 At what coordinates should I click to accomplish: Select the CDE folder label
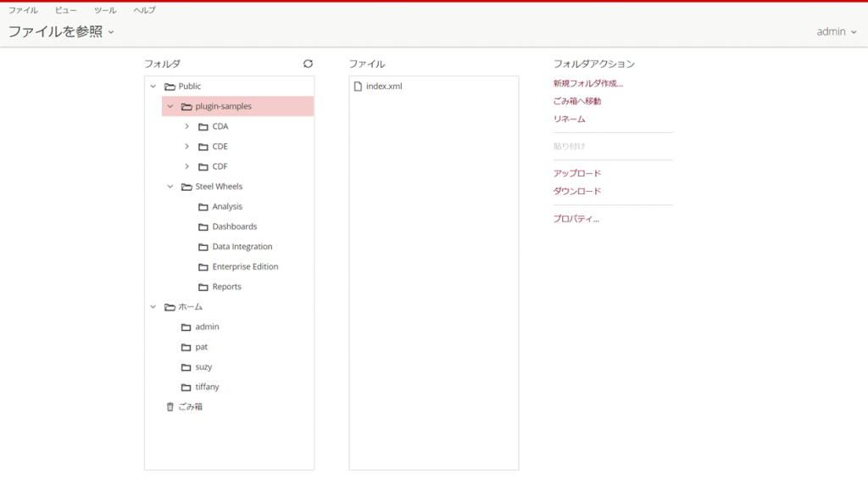pyautogui.click(x=220, y=146)
